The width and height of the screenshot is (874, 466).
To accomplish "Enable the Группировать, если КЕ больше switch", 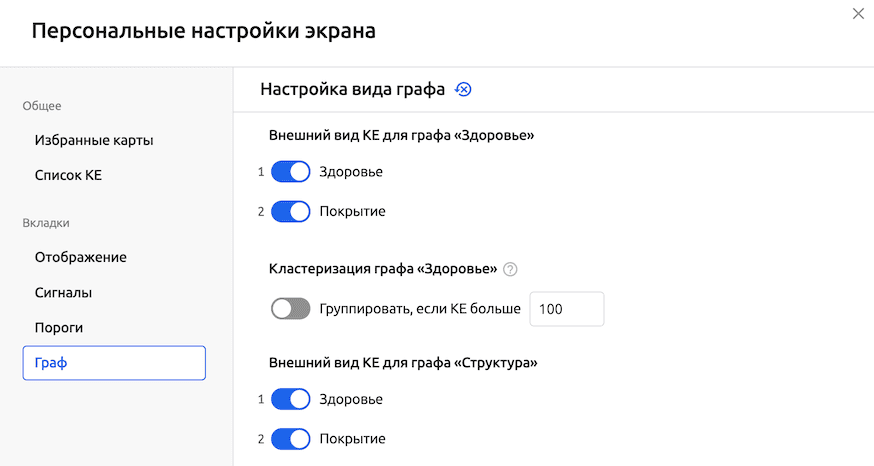I will click(x=291, y=309).
